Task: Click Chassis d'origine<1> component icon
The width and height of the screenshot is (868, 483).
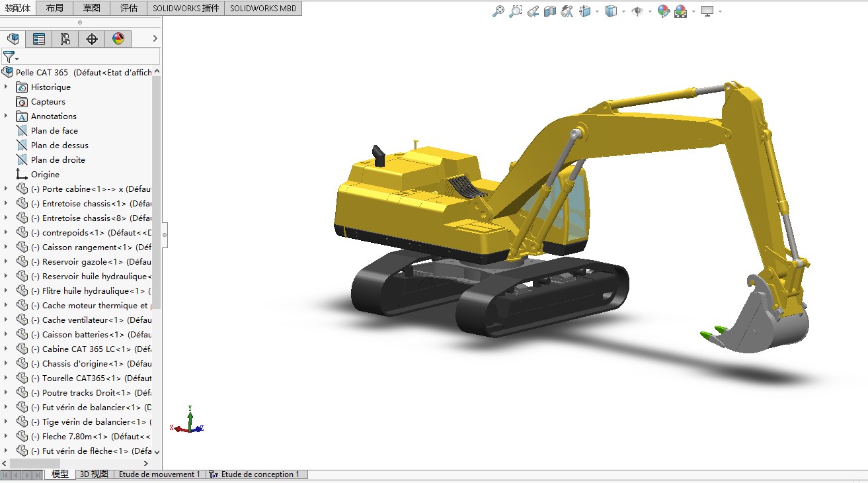Action: point(22,363)
